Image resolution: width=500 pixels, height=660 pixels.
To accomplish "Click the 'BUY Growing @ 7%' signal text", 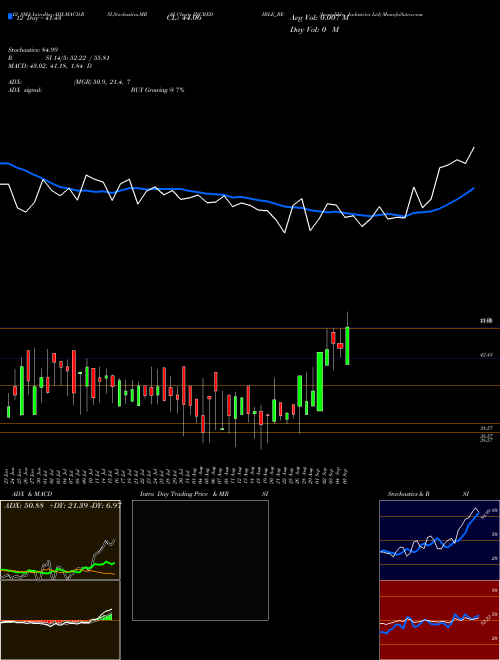I will [157, 90].
